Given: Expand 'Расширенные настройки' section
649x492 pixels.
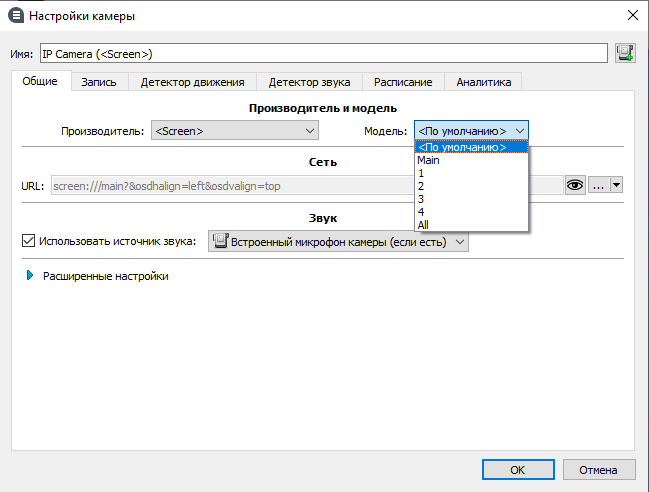Looking at the screenshot, I should pos(30,276).
